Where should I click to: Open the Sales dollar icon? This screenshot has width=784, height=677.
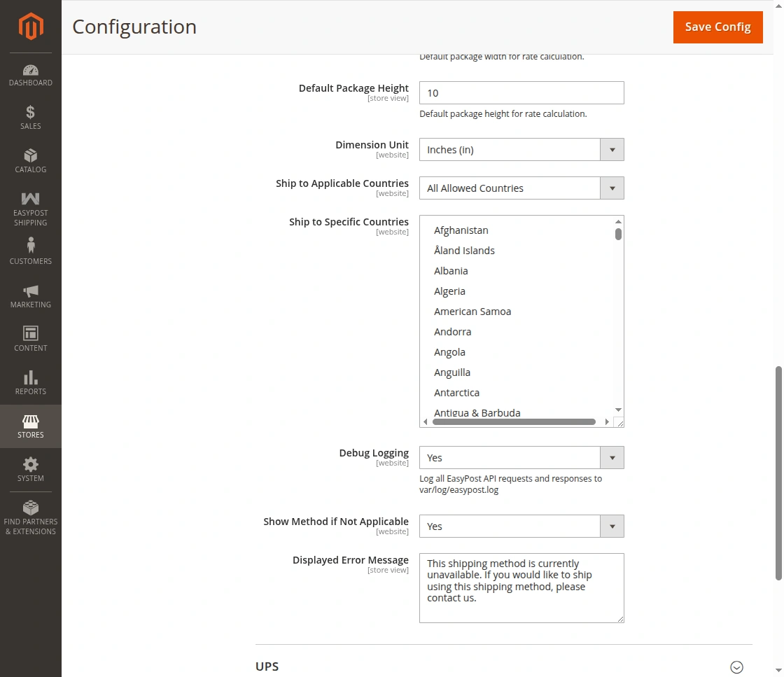[31, 112]
